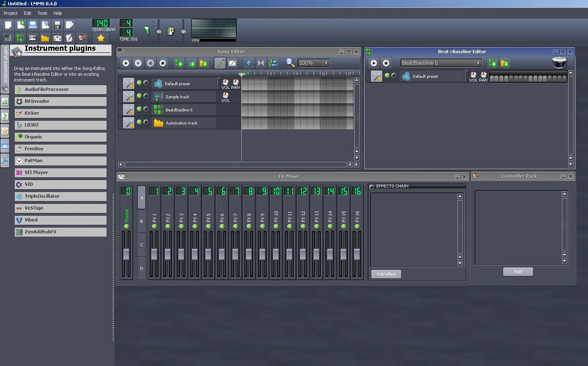Toggle auto-scroll arrow in the Song-Editor

point(248,63)
